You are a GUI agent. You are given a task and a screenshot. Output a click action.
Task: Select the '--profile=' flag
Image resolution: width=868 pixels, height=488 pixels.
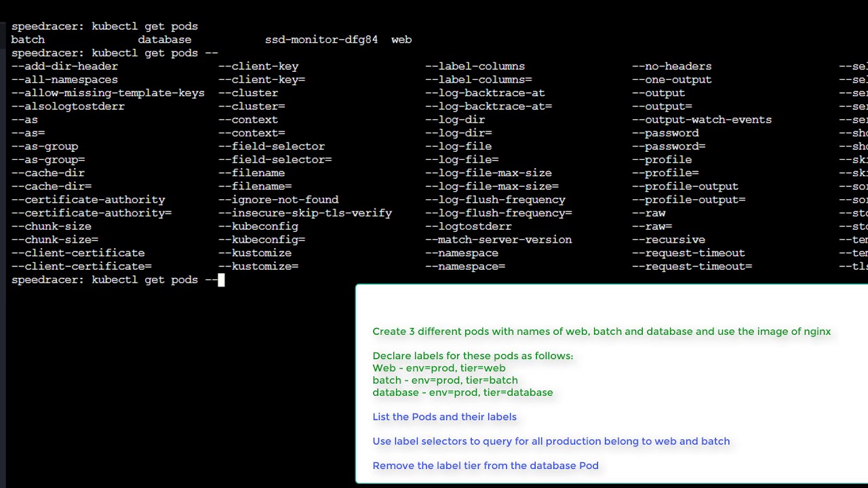665,173
